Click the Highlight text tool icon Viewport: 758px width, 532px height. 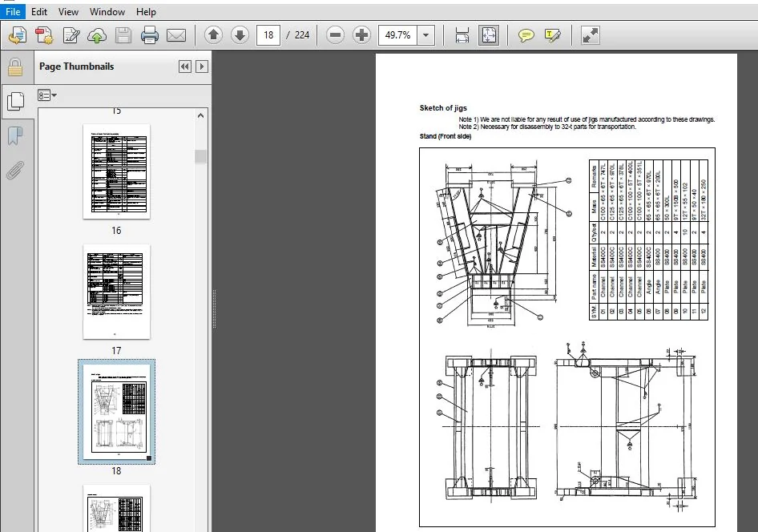click(552, 35)
